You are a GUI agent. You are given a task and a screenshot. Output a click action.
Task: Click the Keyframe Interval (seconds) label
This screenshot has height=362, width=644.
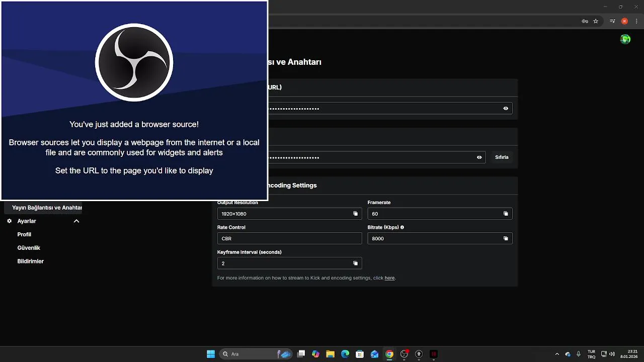(250, 252)
